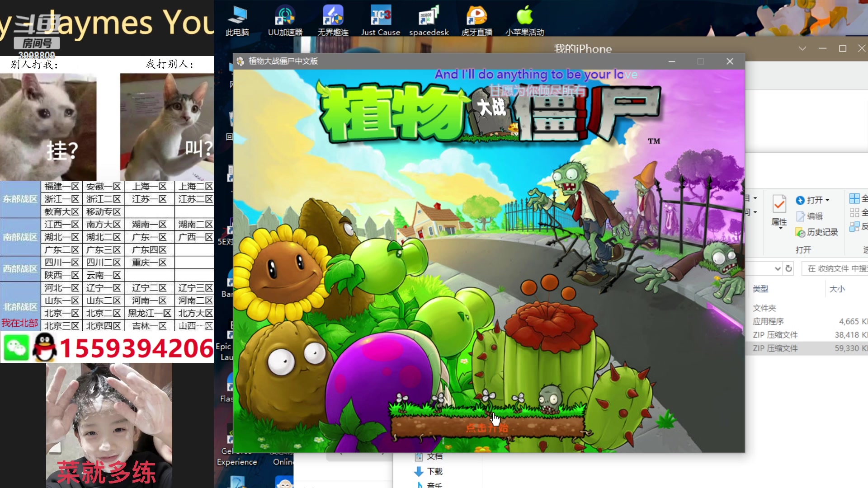Screen dimensions: 868x488
Task: Launch the 虎牙直播 desktop shortcut
Action: (476, 20)
